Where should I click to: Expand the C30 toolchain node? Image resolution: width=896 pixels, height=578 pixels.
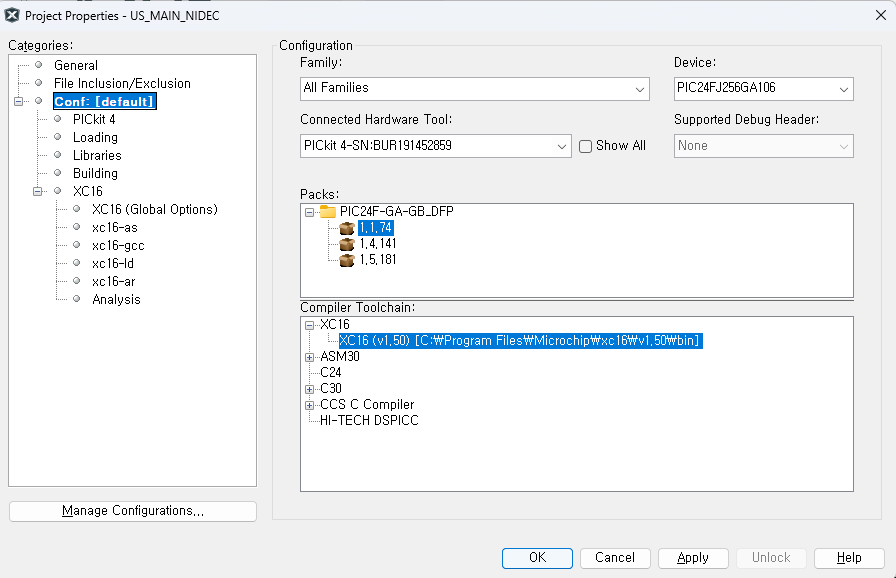(x=309, y=389)
